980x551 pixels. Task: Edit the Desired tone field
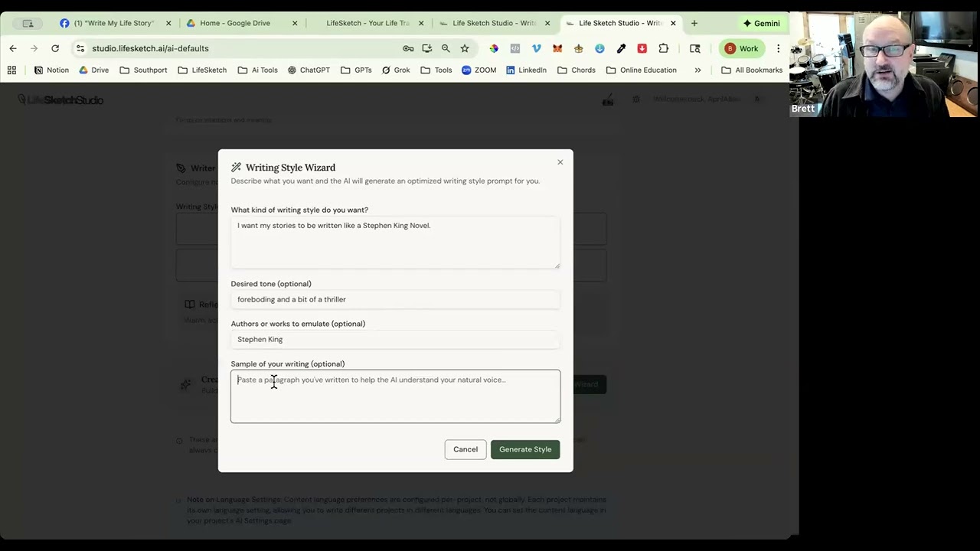click(x=395, y=299)
